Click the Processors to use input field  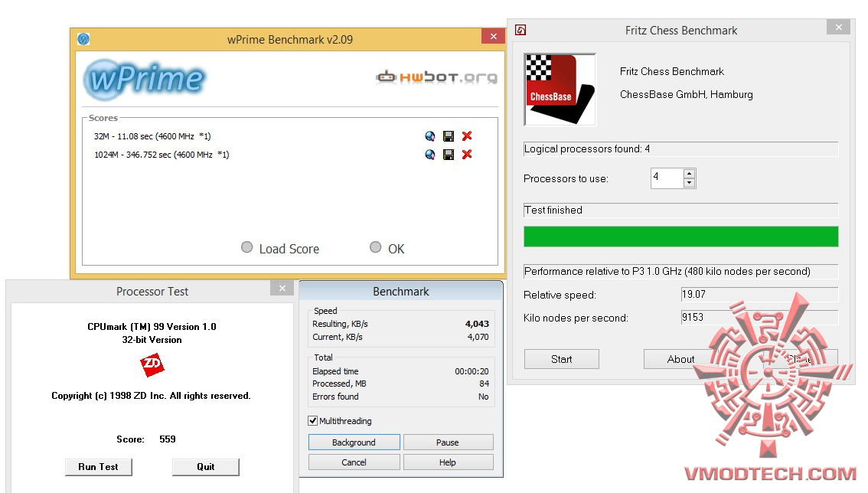coord(667,178)
